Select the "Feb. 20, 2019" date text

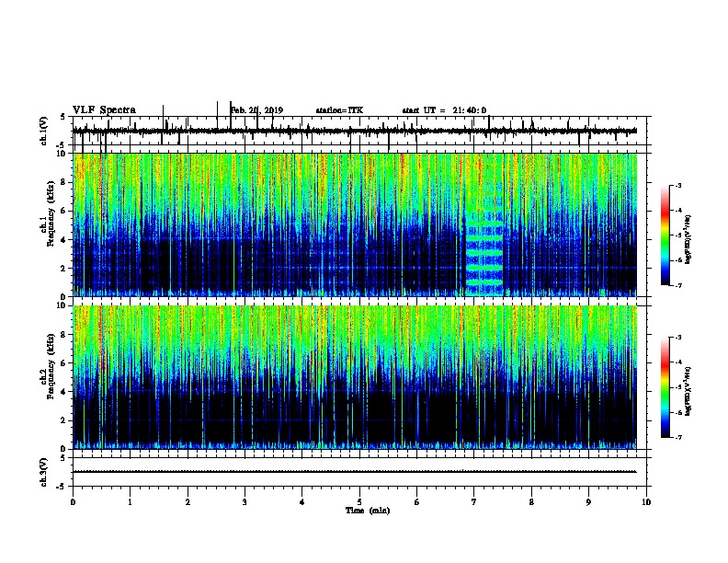pyautogui.click(x=256, y=110)
